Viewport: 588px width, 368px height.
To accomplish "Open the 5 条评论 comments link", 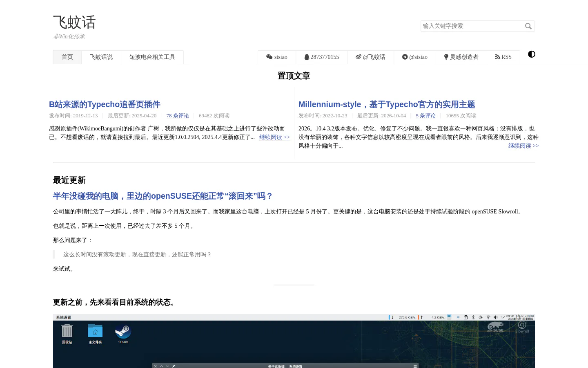I will pos(425,116).
